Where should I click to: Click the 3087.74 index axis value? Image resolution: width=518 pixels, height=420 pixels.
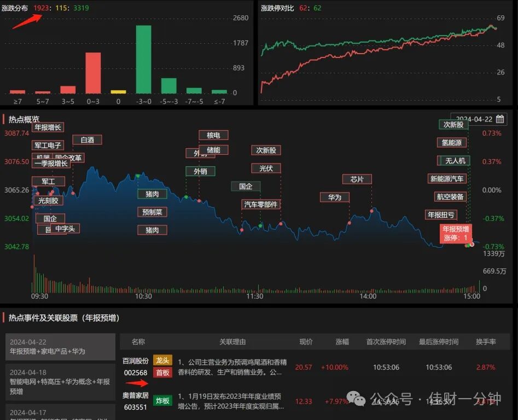coord(16,133)
